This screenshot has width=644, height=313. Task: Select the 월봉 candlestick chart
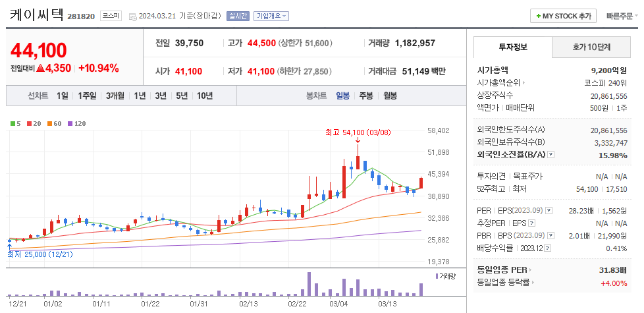[390, 96]
